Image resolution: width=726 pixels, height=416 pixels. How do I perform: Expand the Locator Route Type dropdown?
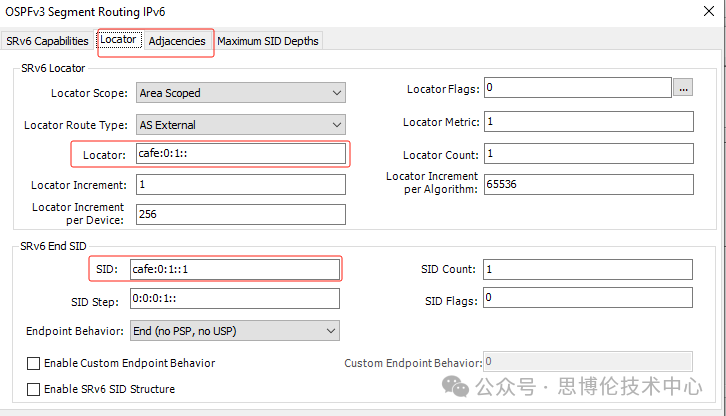(240, 125)
